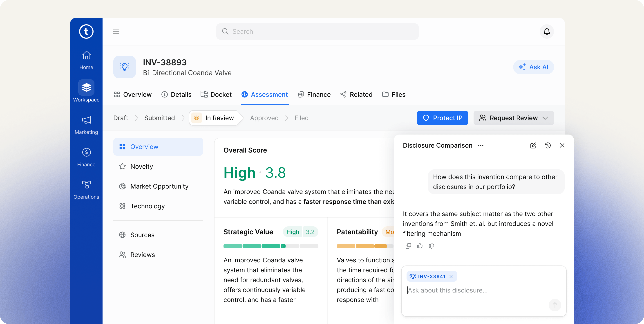The height and width of the screenshot is (324, 644).
Task: Select the Draft stage
Action: click(x=121, y=118)
